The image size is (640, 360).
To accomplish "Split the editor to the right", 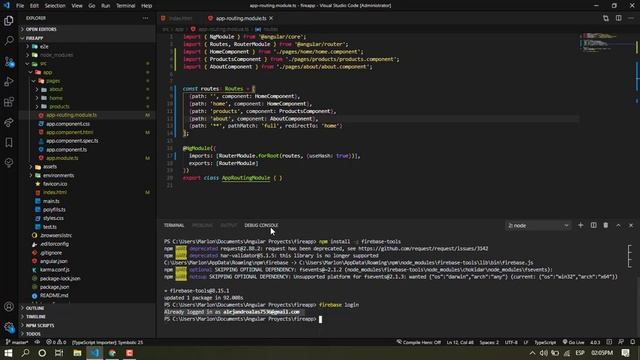I will [x=618, y=18].
